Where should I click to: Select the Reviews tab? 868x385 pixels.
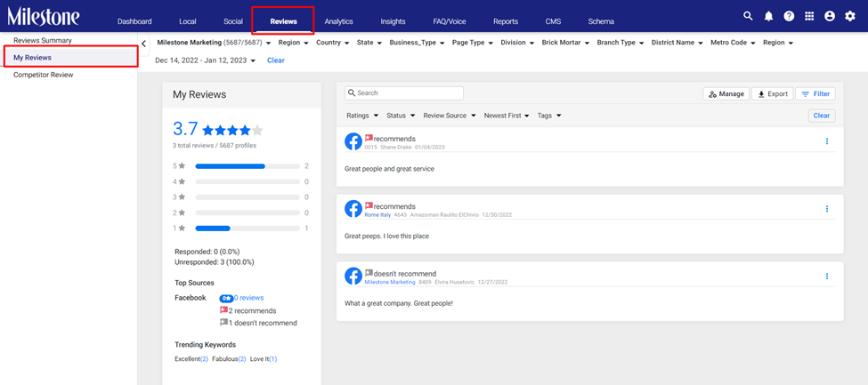[x=283, y=21]
